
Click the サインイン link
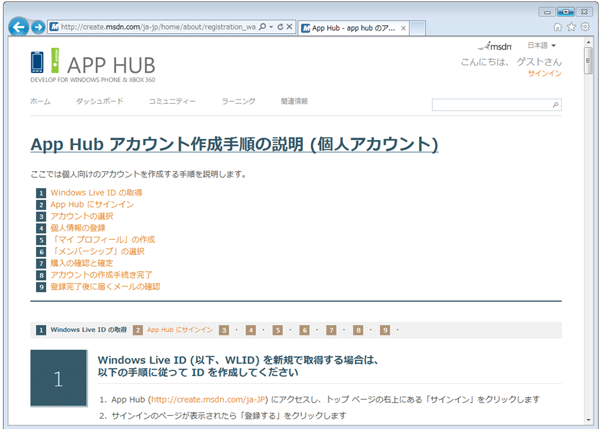(x=545, y=73)
